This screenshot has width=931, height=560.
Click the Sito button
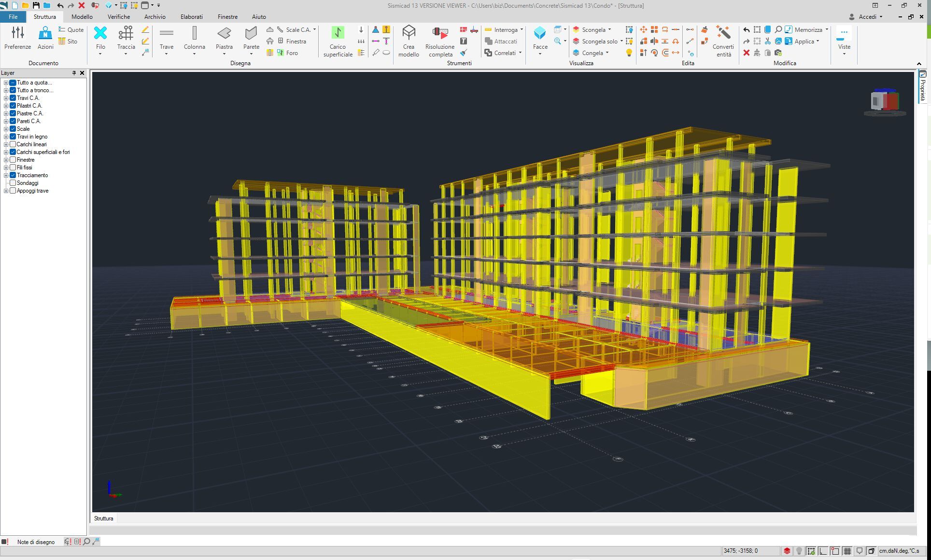pyautogui.click(x=68, y=42)
